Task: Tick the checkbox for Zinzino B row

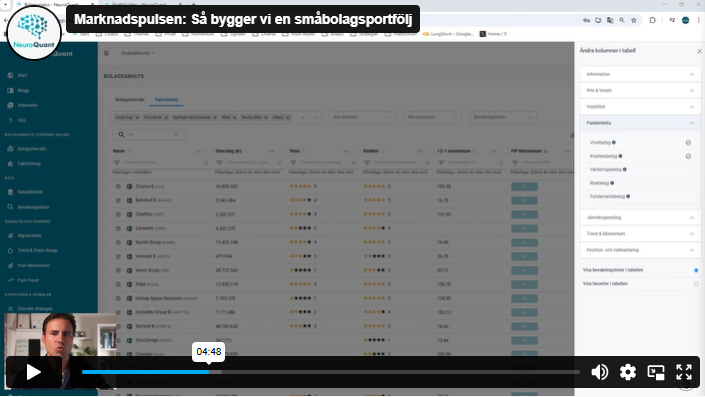Action: 118,186
